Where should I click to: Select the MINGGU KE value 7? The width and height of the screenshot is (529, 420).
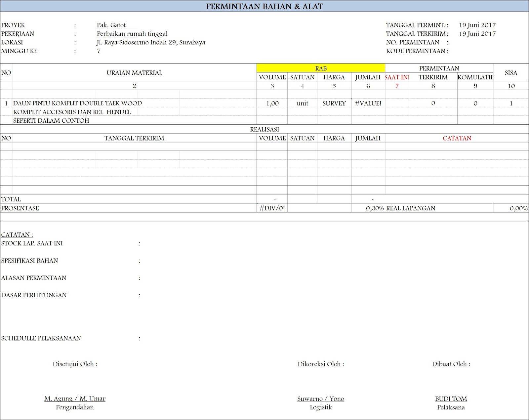pos(99,51)
